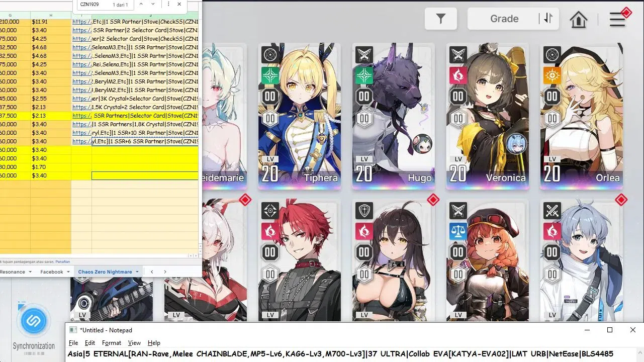Click Hugo's crossed-swords class icon
The image size is (644, 362).
click(364, 55)
